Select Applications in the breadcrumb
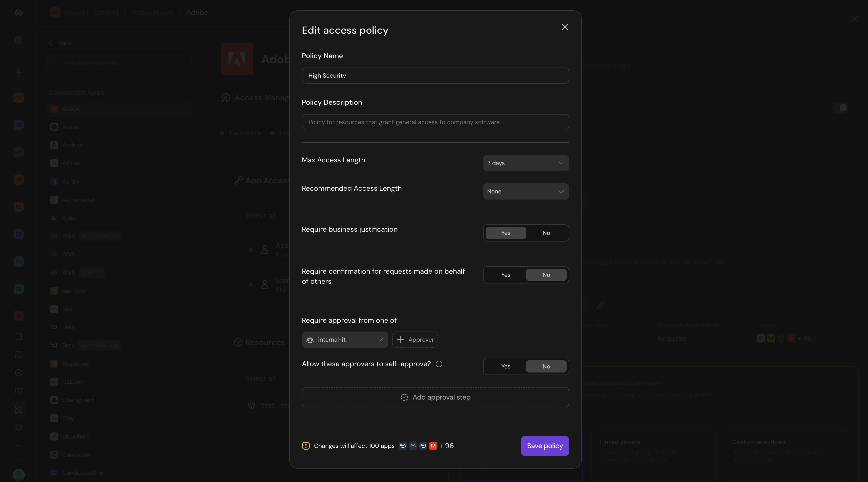Viewport: 868px width, 482px height. [x=152, y=12]
